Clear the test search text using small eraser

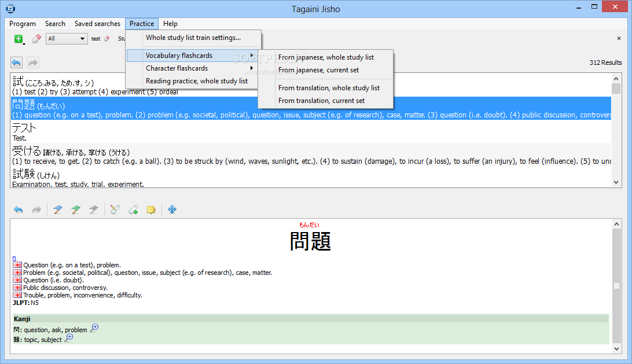107,39
